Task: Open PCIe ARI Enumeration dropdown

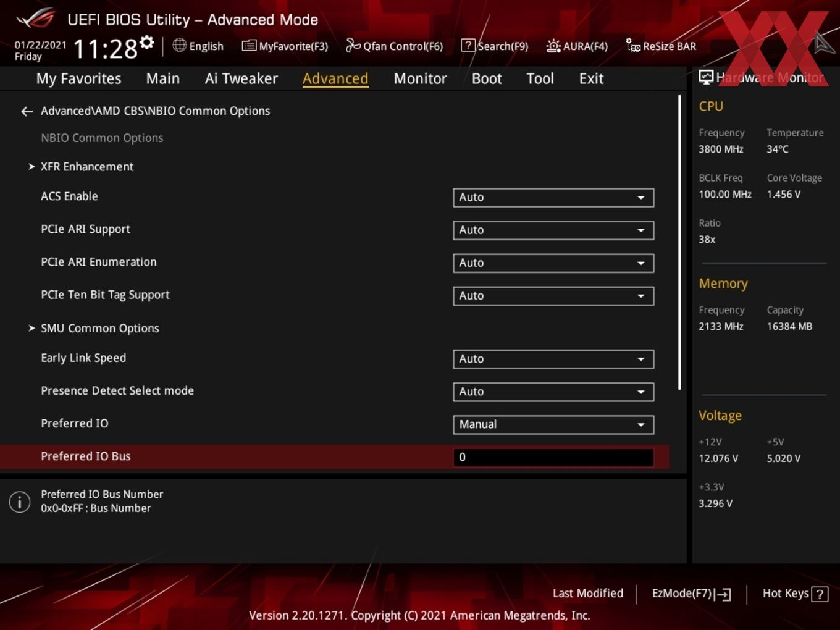Action: coord(553,262)
